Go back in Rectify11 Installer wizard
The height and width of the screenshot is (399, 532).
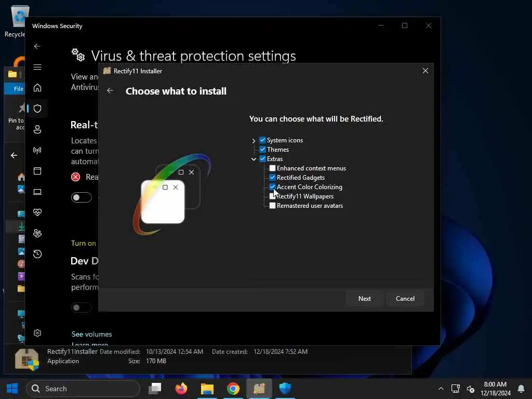pyautogui.click(x=110, y=90)
